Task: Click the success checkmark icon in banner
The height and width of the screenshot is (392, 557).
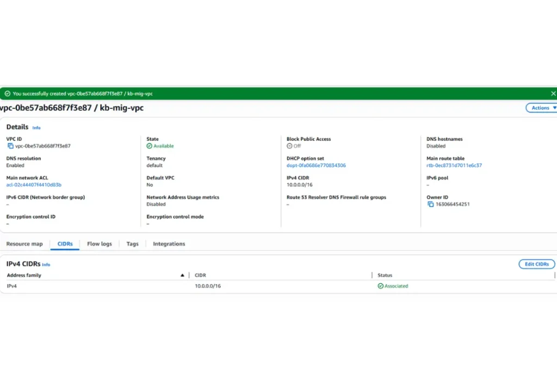Action: pyautogui.click(x=7, y=94)
